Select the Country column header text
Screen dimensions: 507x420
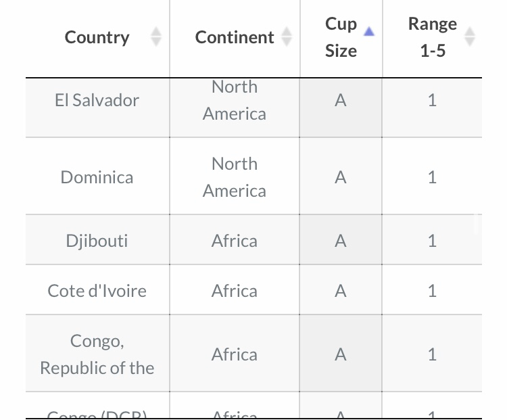coord(97,37)
